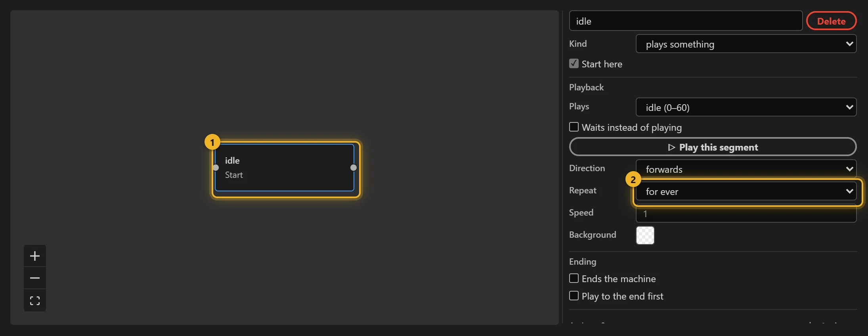868x336 pixels.
Task: Click the idle node's left connection handle
Action: [216, 168]
